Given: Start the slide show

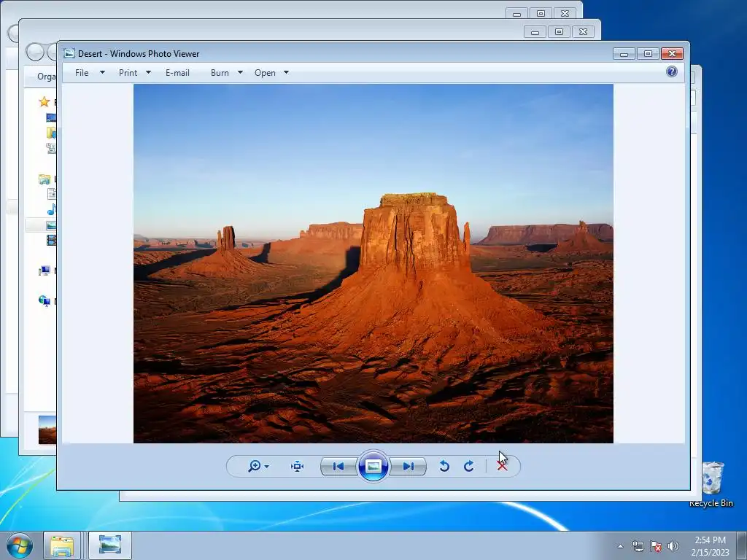Looking at the screenshot, I should click(373, 466).
